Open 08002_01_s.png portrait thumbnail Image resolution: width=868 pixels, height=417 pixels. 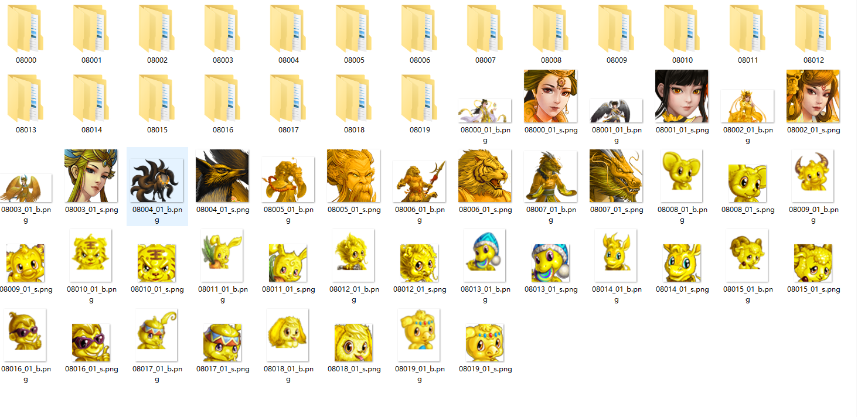click(813, 97)
